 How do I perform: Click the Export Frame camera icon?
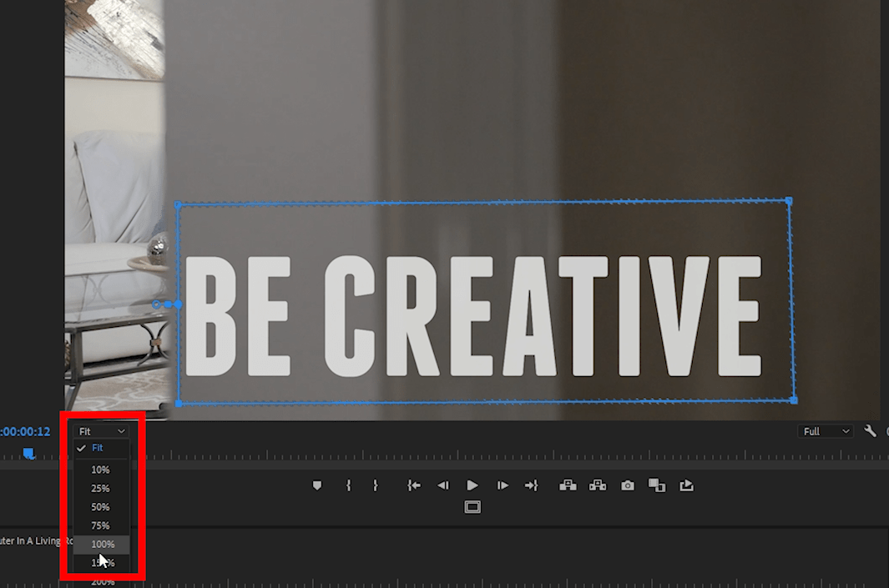(x=627, y=485)
